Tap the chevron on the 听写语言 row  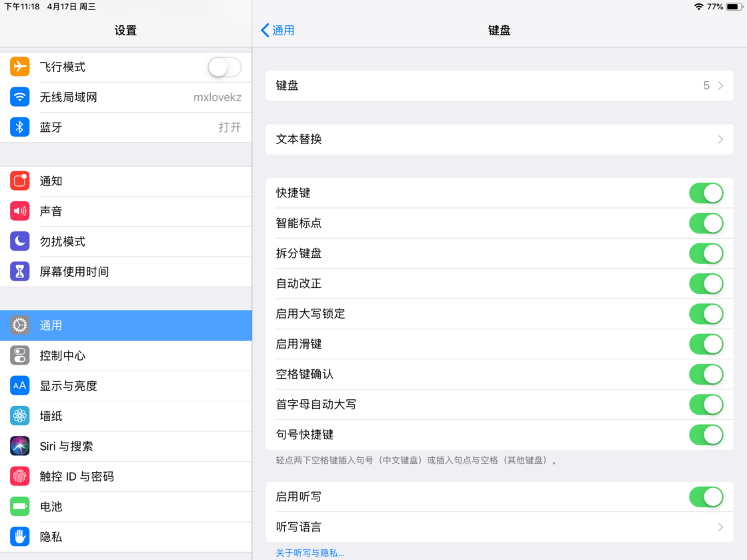tap(720, 527)
